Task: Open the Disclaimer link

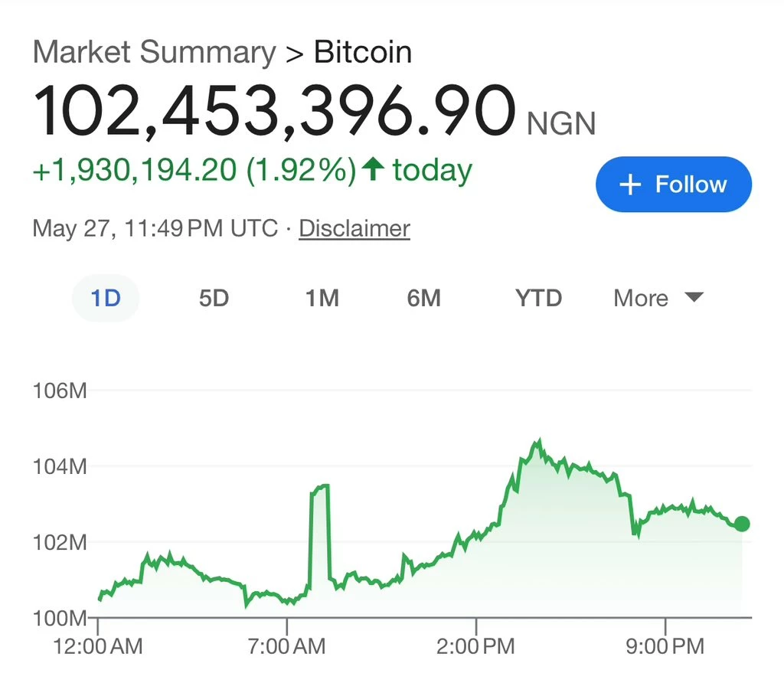Action: coord(354,228)
